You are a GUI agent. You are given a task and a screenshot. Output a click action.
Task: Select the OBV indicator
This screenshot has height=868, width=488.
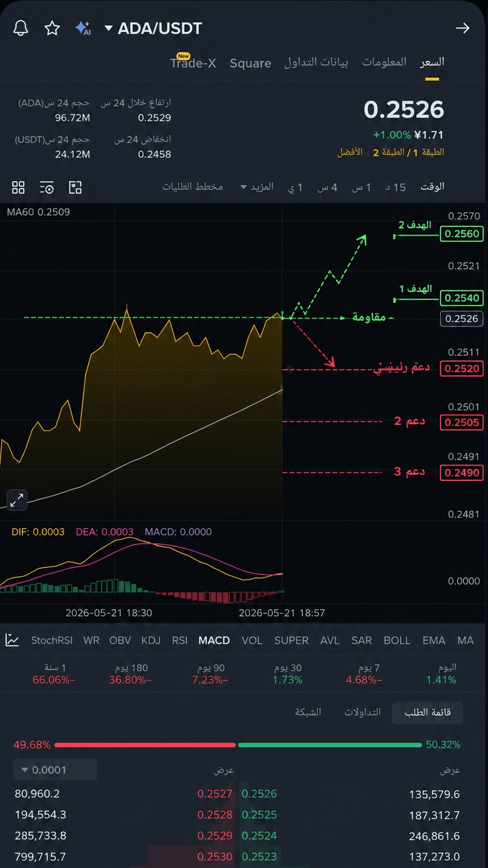coord(121,640)
